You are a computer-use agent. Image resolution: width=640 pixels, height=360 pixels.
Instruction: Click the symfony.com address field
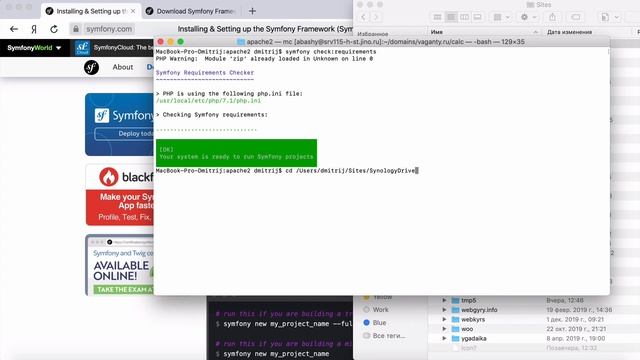109,29
